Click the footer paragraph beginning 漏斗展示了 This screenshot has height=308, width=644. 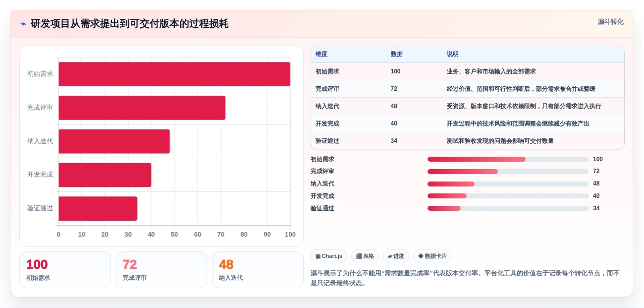coord(465,278)
